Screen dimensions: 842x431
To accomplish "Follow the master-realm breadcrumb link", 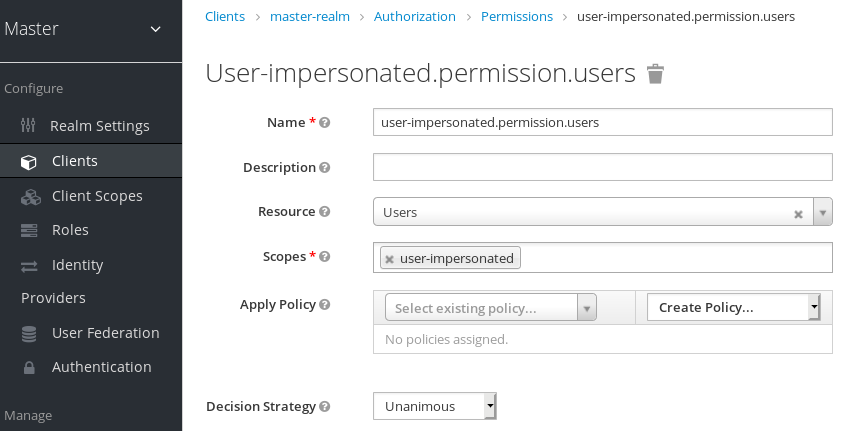I will point(310,17).
